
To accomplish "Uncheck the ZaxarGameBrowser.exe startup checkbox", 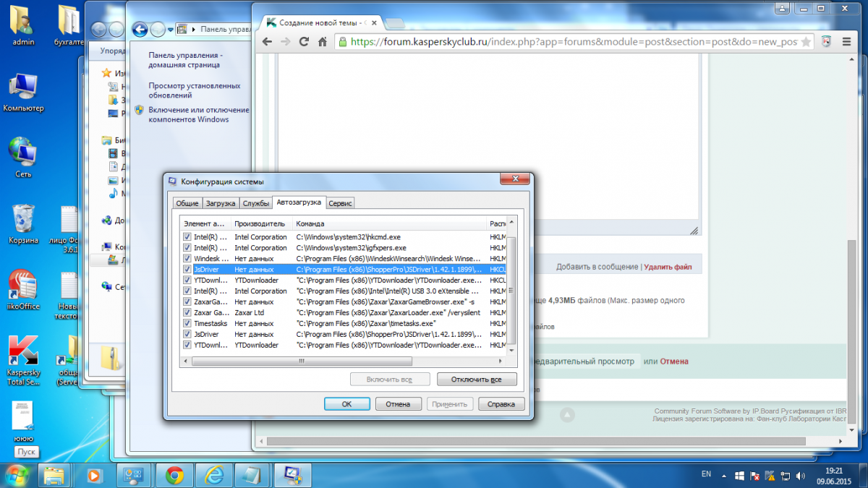I will click(187, 301).
